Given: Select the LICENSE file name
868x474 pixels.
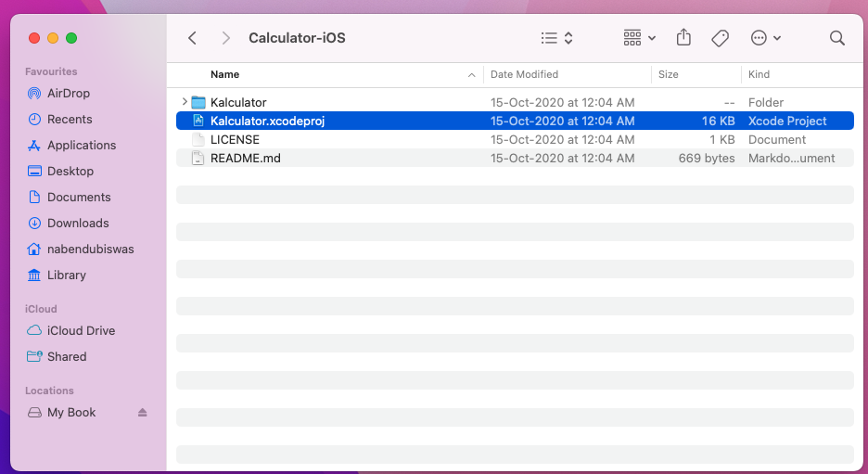Looking at the screenshot, I should coord(235,139).
